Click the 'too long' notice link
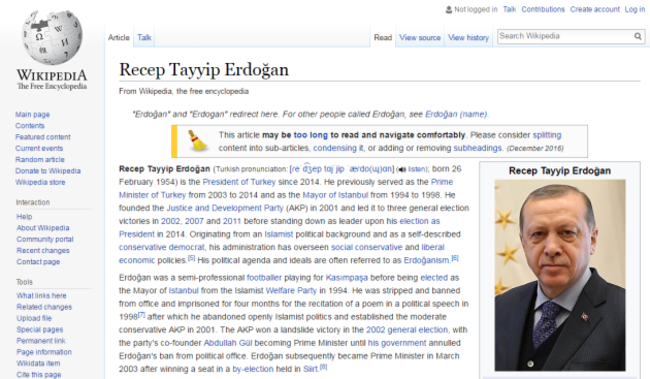 [x=310, y=135]
